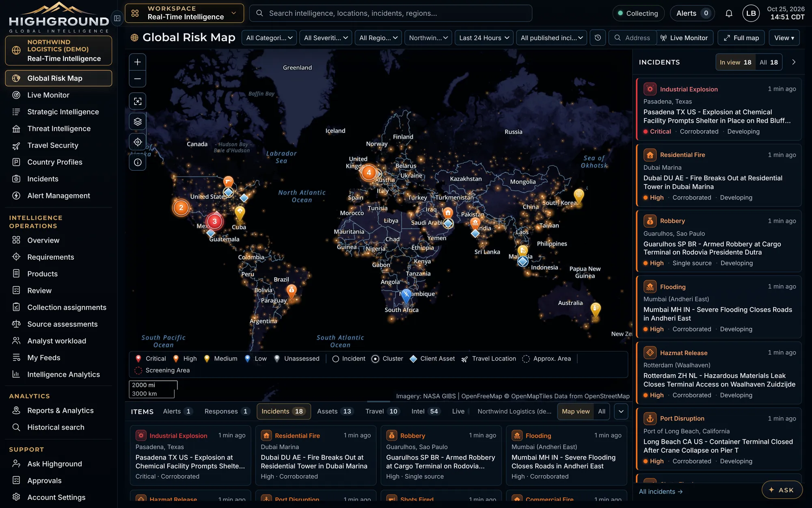Switch incidents list to All 18
The image size is (812, 508).
(769, 62)
